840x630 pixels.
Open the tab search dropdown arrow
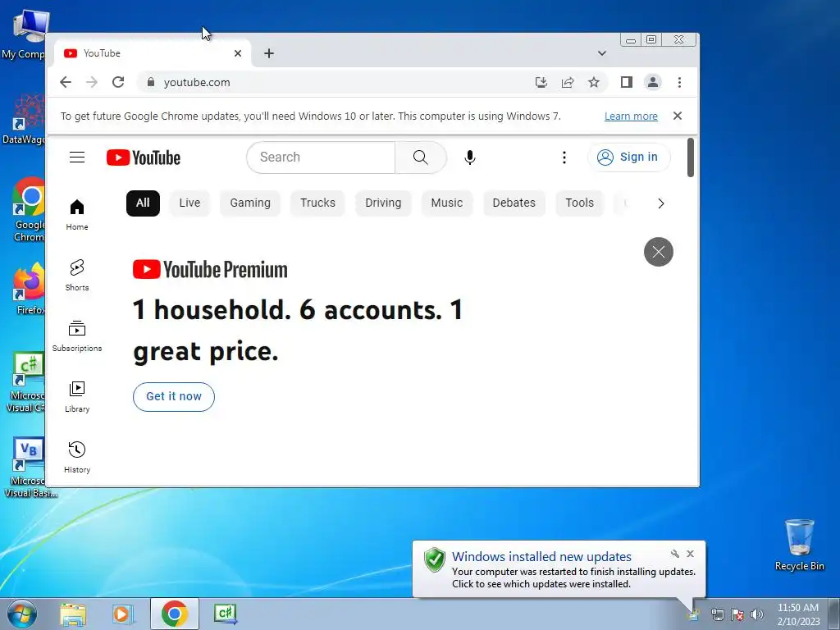(601, 53)
